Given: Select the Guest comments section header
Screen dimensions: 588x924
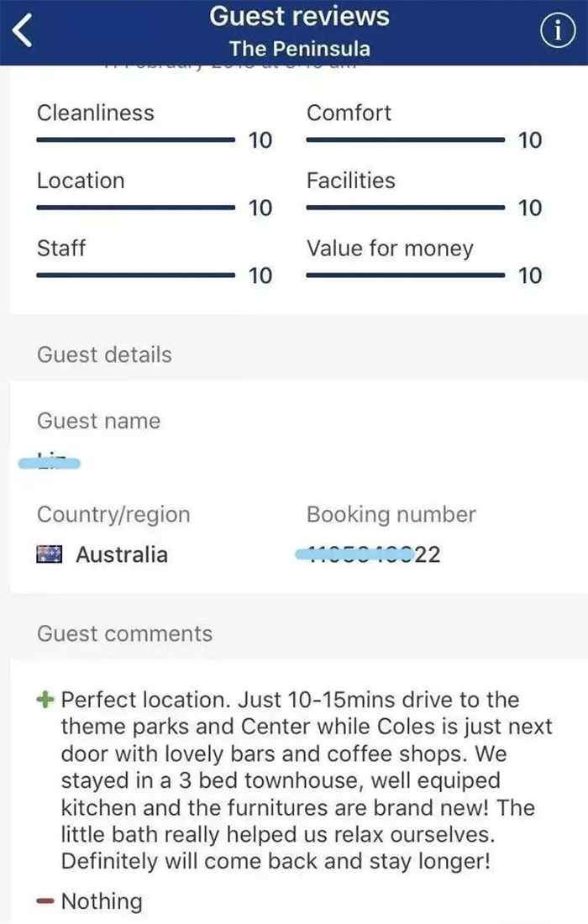Looking at the screenshot, I should point(124,633).
